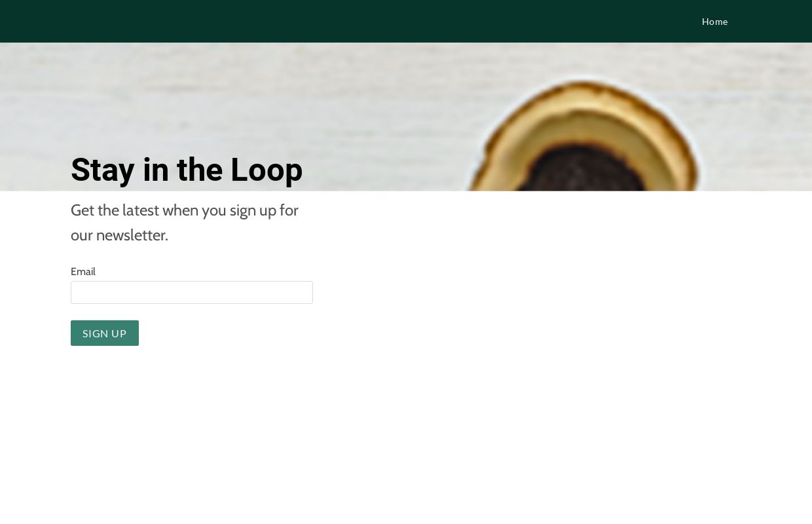
Task: Click the word Loop in the heading
Action: coord(267,170)
